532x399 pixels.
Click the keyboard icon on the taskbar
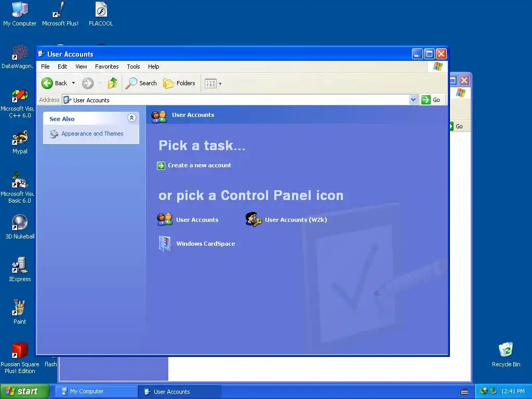coord(464,392)
